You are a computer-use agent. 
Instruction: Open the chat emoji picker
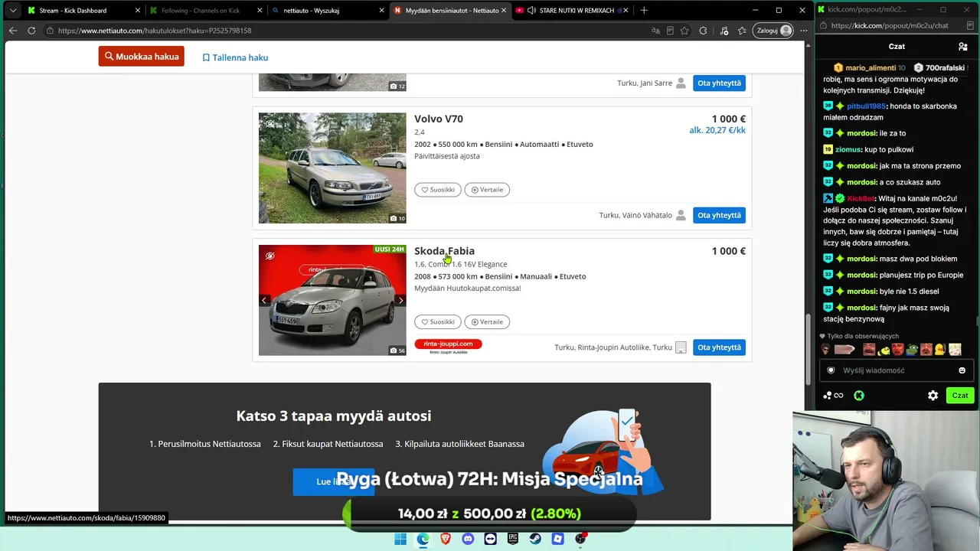[x=962, y=370]
